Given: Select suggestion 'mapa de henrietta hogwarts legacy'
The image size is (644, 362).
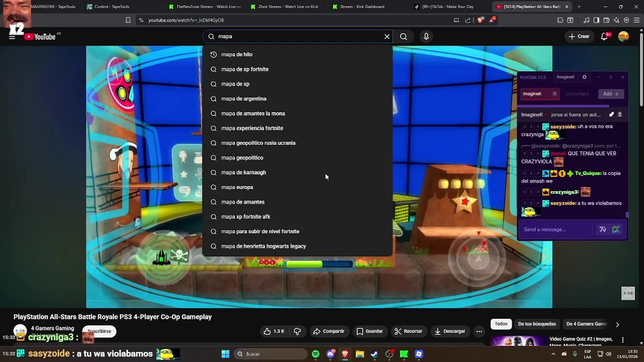Looking at the screenshot, I should (297, 246).
